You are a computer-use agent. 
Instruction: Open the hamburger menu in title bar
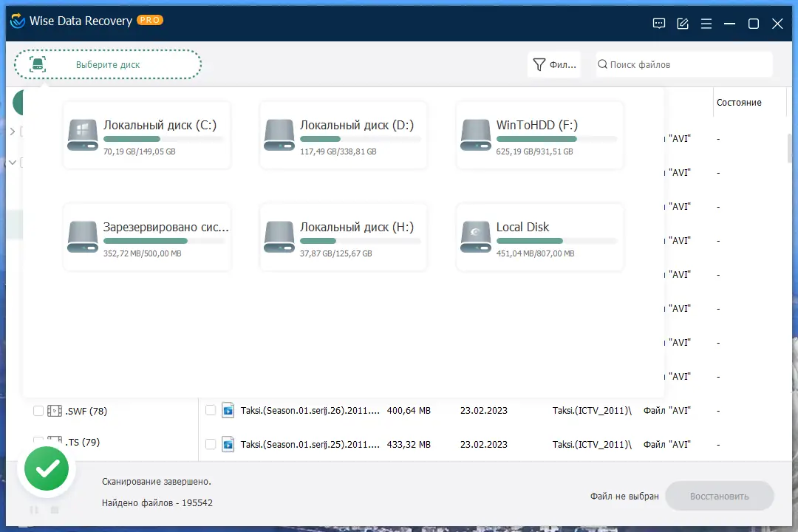pyautogui.click(x=706, y=24)
